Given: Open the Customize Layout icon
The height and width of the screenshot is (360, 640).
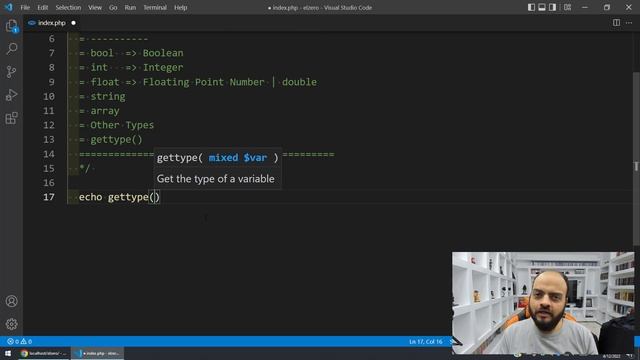Looking at the screenshot, I should click(567, 7).
